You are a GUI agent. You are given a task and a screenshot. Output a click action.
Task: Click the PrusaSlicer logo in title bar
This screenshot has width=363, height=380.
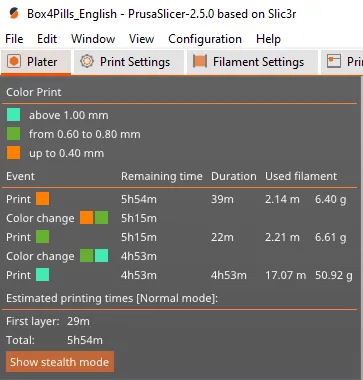tap(14, 14)
